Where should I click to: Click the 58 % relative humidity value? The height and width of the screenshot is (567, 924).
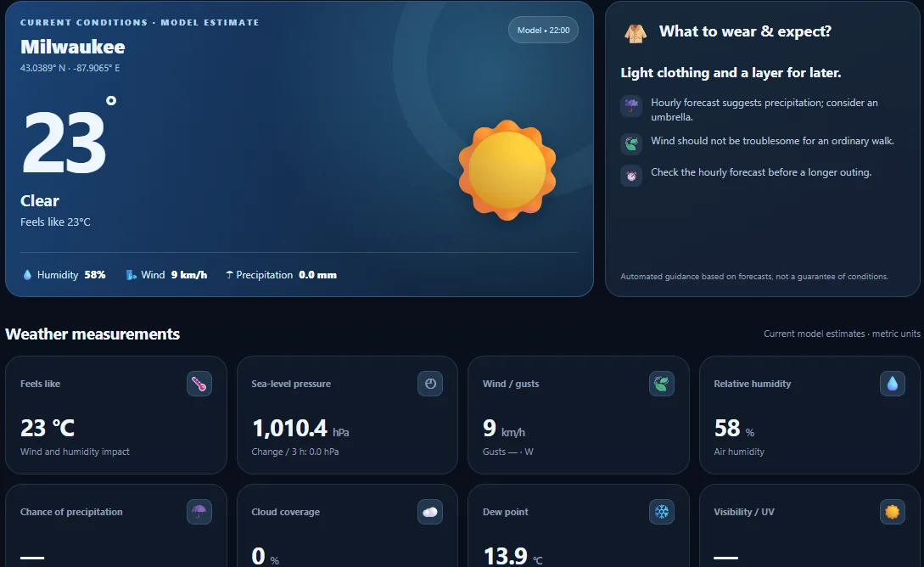pos(734,429)
